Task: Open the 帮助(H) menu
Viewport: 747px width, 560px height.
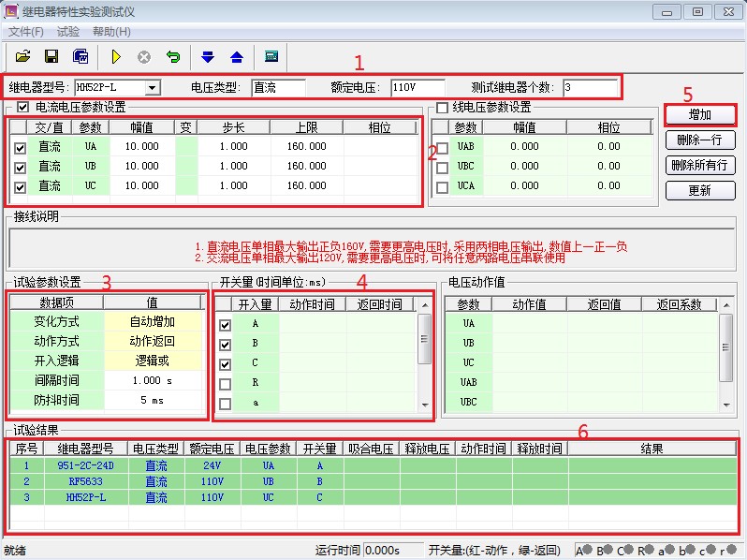Action: (x=111, y=32)
